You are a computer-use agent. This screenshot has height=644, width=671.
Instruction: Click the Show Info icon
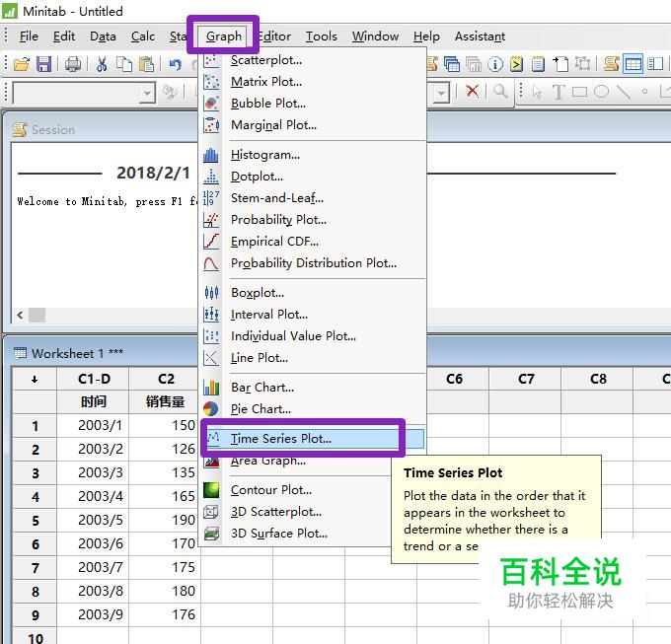click(x=495, y=64)
